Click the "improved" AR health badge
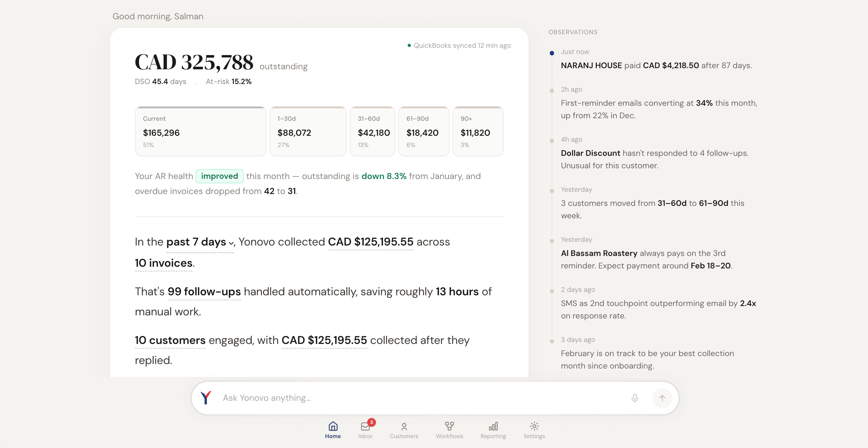The width and height of the screenshot is (868, 448). click(219, 176)
